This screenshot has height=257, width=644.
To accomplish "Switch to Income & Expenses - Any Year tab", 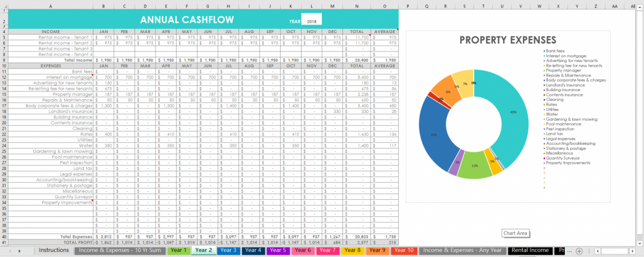I will point(462,250).
